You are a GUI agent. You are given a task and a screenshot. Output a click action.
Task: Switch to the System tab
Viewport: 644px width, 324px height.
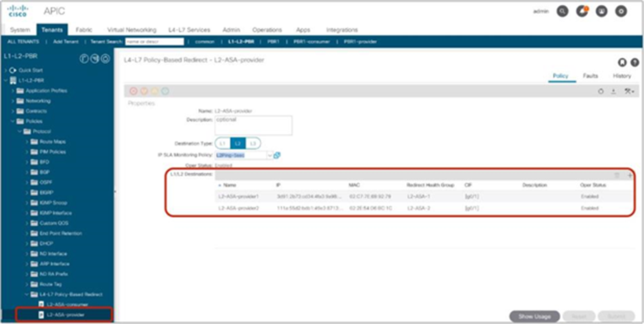coord(19,30)
